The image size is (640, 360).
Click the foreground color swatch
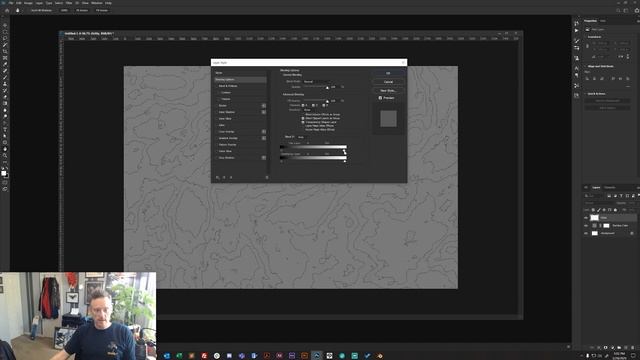(4, 173)
